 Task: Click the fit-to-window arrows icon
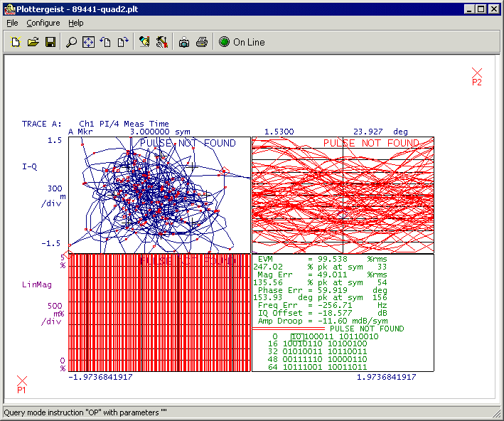(88, 43)
